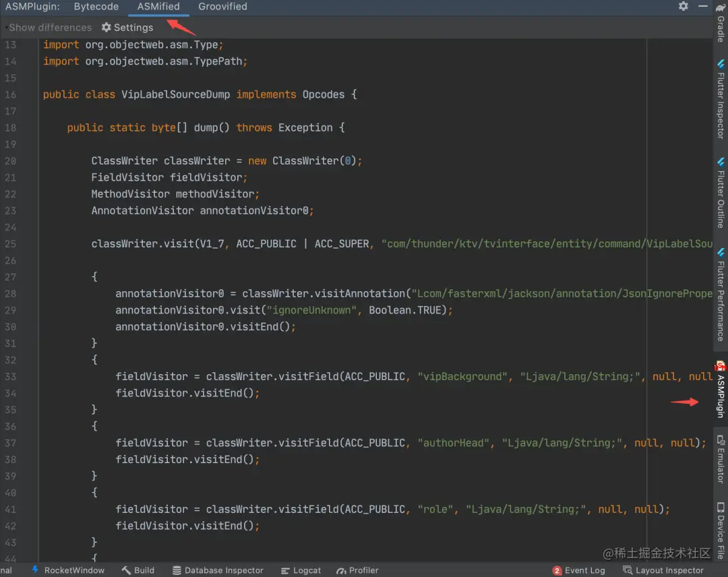
Task: Click the Gradle elephant icon
Action: point(721,7)
